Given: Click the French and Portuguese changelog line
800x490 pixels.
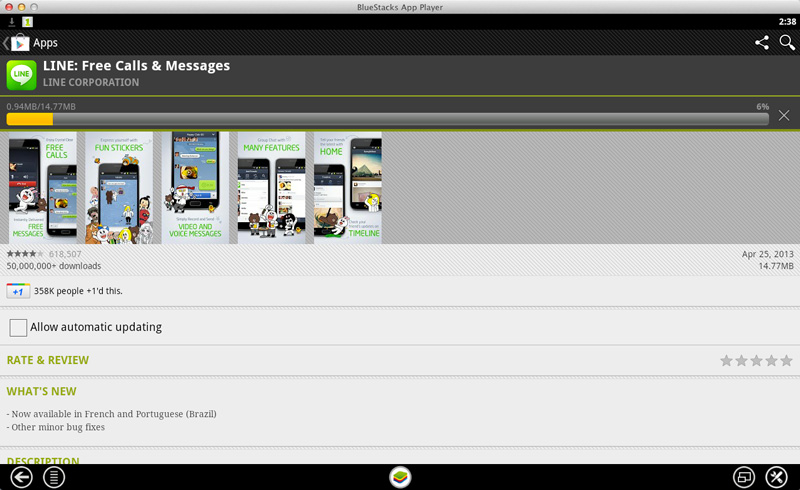Looking at the screenshot, I should point(111,414).
